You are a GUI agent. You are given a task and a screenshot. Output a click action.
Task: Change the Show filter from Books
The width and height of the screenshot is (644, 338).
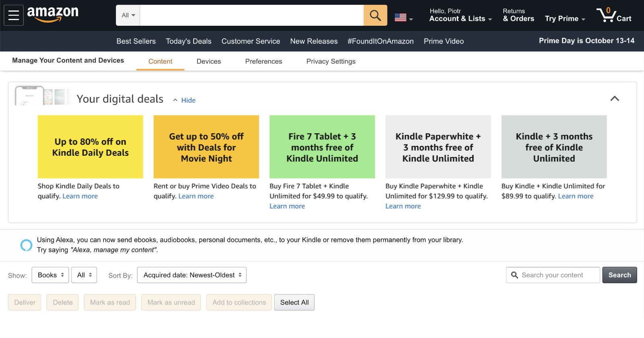point(50,275)
